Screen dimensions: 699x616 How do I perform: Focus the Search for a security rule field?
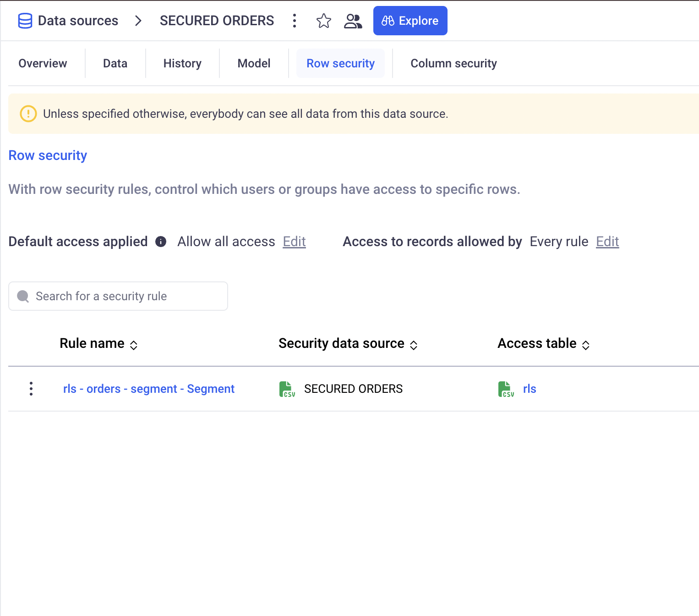(118, 296)
